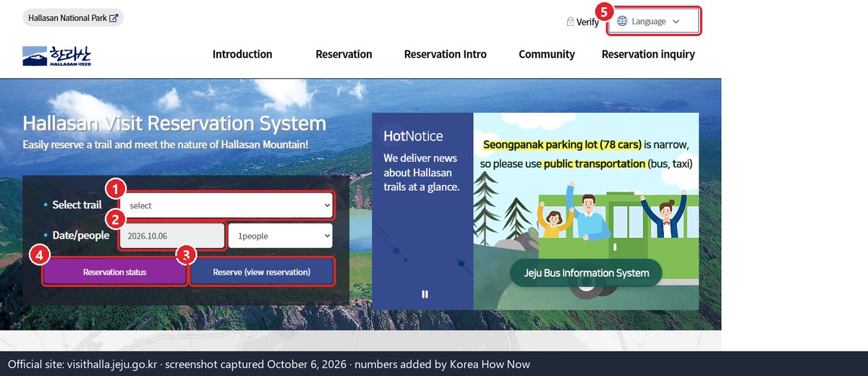Expand the Select trail dropdown
This screenshot has height=376, width=868.
226,205
